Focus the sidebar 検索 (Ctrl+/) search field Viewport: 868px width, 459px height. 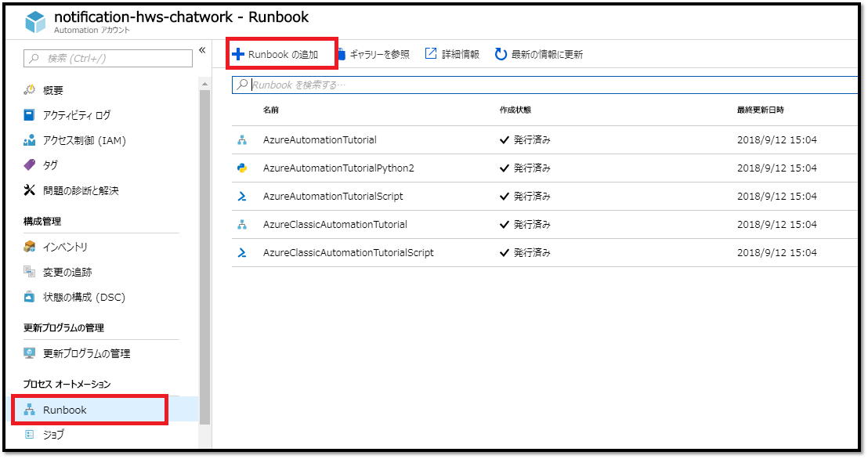[x=108, y=58]
